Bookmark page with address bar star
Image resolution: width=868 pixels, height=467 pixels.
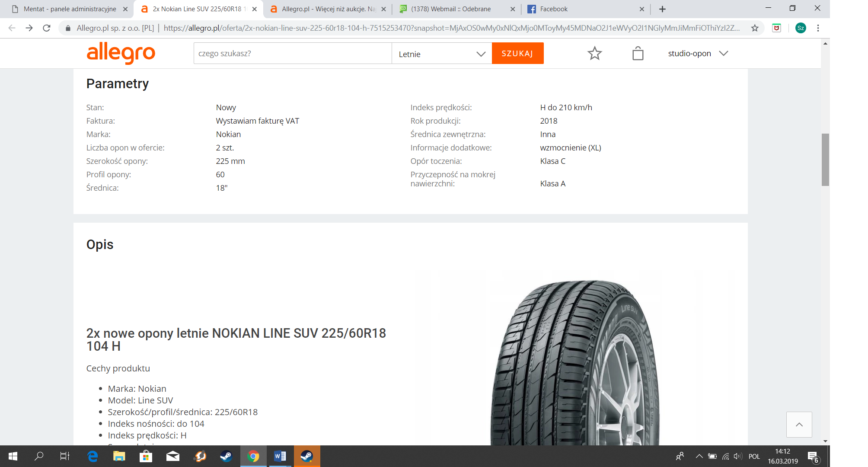[755, 28]
